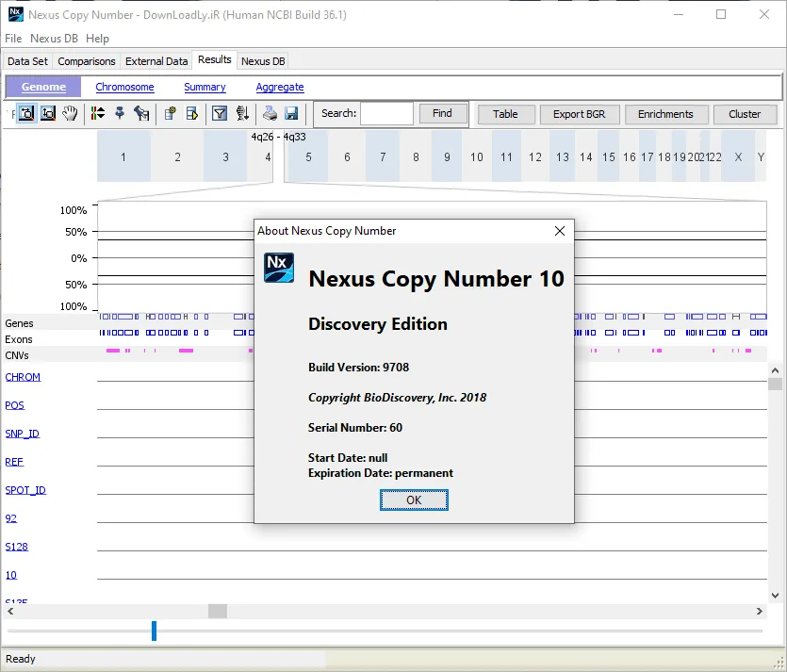Click the SPOT_ID track link
Image resolution: width=787 pixels, height=672 pixels.
[x=25, y=490]
